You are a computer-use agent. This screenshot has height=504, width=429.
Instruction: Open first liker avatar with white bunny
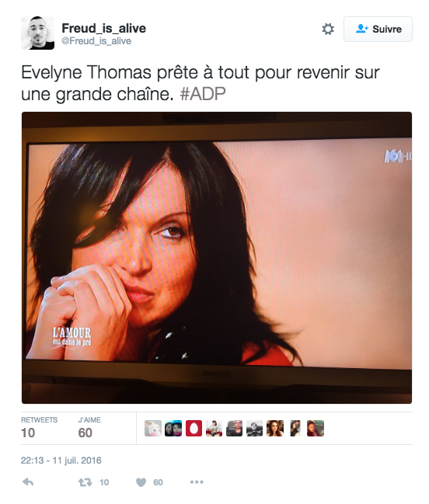[x=153, y=428]
